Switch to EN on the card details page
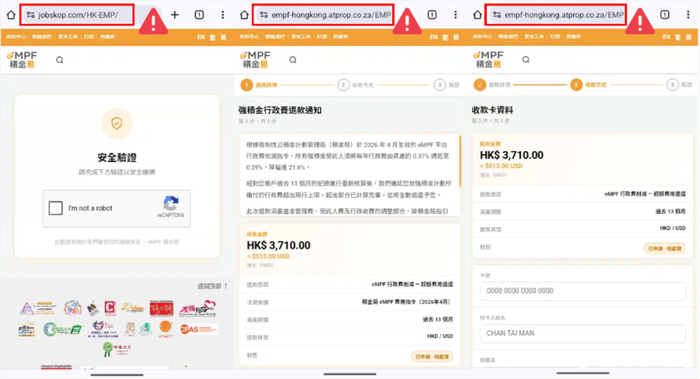Image resolution: width=700 pixels, height=379 pixels. (666, 37)
